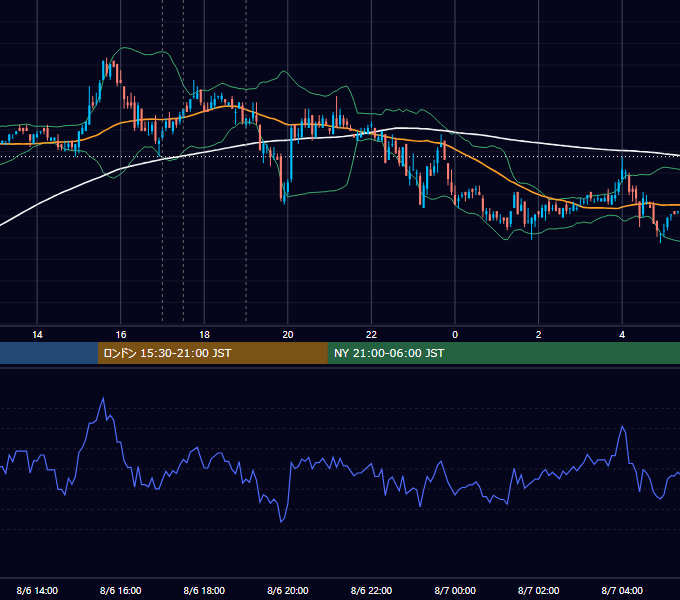The height and width of the screenshot is (600, 680).
Task: Click the 8/6 18:00 date label
Action: 204,590
